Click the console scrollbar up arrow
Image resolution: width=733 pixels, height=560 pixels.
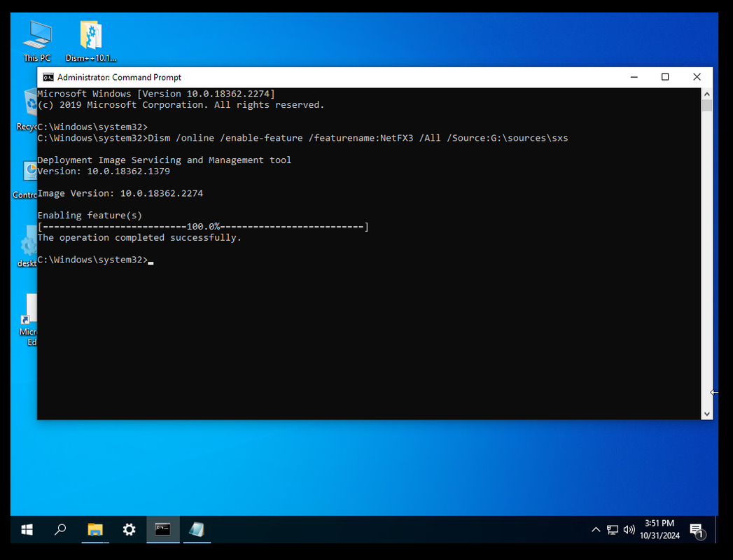coord(707,94)
